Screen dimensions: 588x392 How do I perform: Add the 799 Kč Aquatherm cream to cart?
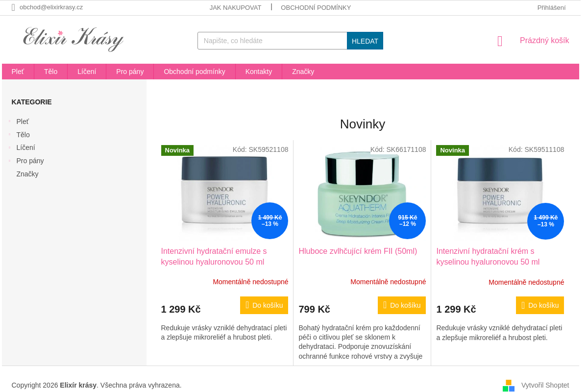coord(402,305)
